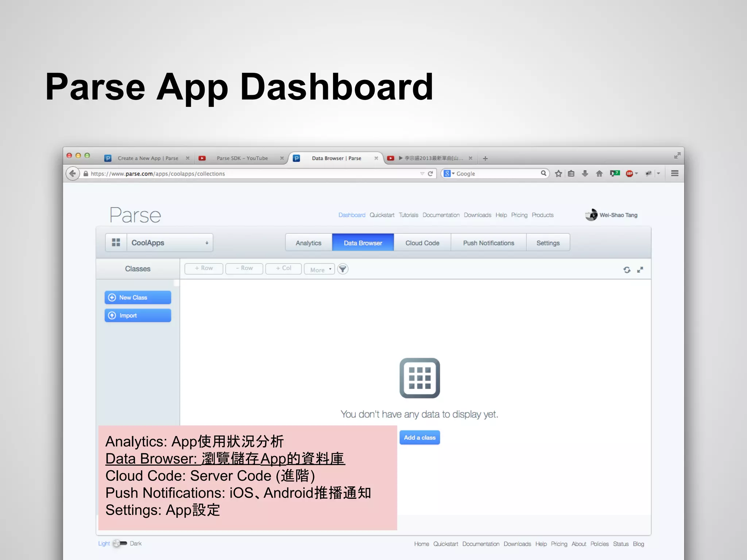
Task: Click the large data grid placeholder icon
Action: pyautogui.click(x=419, y=378)
